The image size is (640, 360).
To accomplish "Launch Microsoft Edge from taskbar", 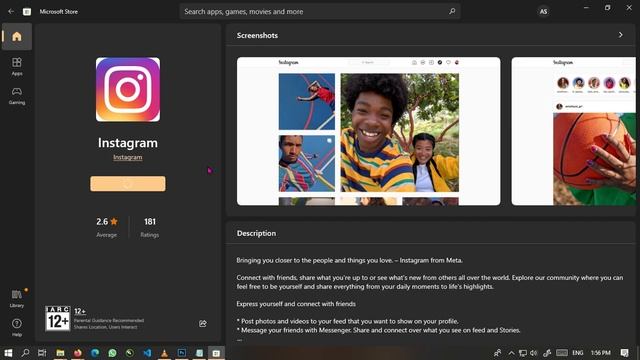I will [x=95, y=353].
